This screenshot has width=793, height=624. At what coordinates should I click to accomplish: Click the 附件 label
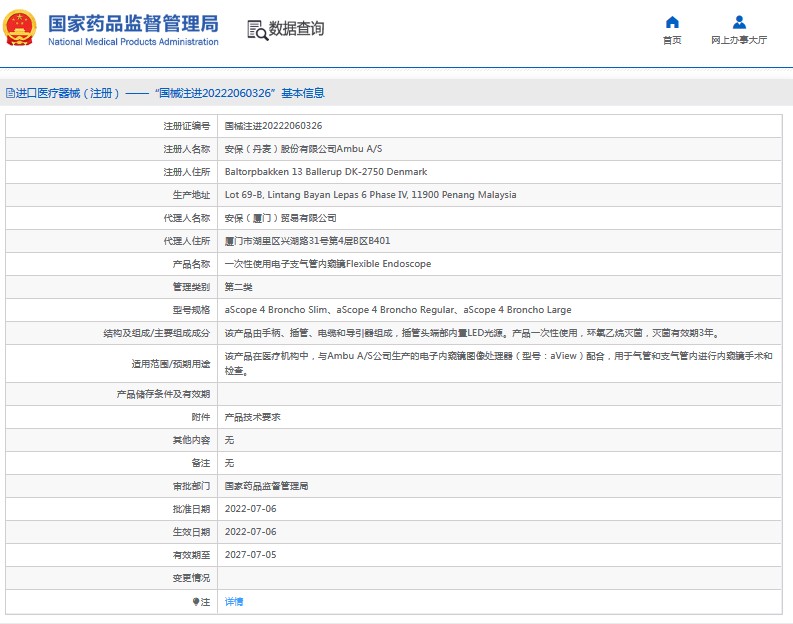[201, 417]
